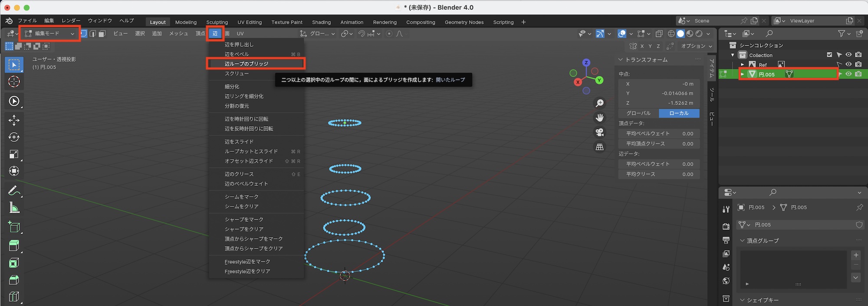Activate the 3D Cursor tool
868x306 pixels.
pos(14,81)
